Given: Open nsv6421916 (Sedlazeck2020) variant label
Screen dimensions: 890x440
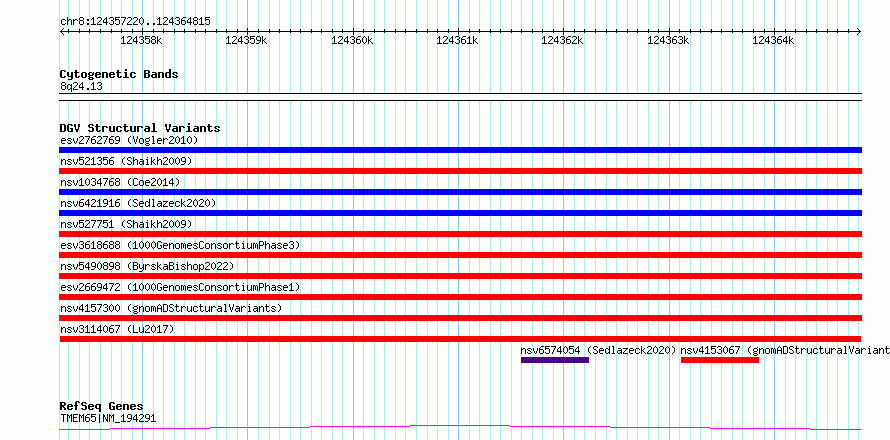Looking at the screenshot, I should tap(138, 203).
